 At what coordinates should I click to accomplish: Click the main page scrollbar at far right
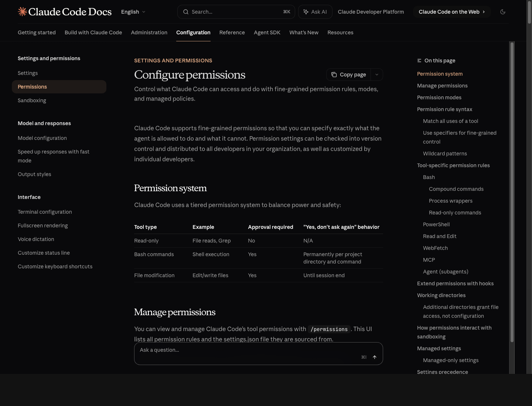[529, 13]
